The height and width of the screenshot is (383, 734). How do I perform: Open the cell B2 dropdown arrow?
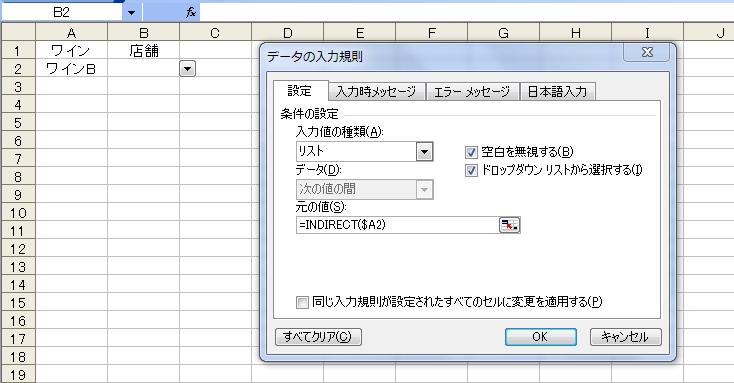187,69
